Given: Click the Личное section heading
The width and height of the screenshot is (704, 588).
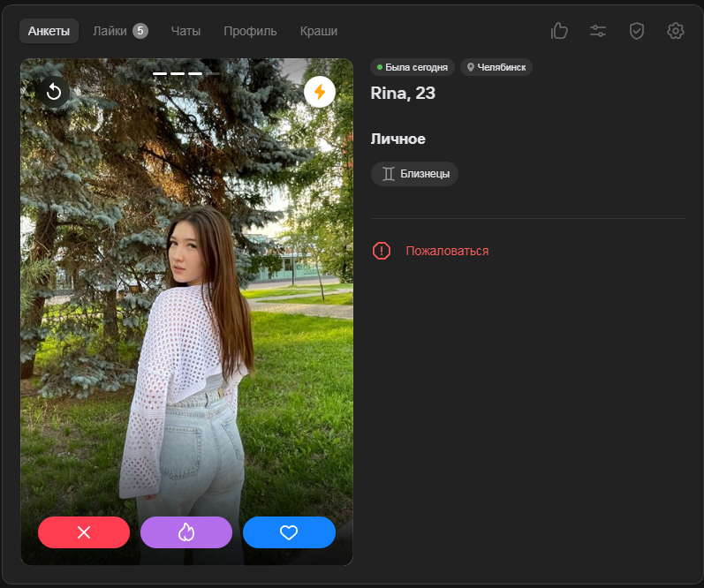Looking at the screenshot, I should 397,139.
